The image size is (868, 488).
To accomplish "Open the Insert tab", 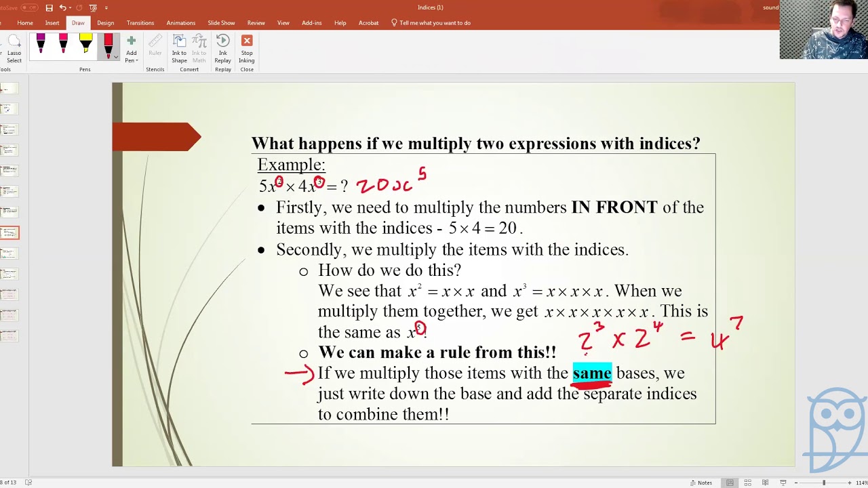I will (x=52, y=23).
